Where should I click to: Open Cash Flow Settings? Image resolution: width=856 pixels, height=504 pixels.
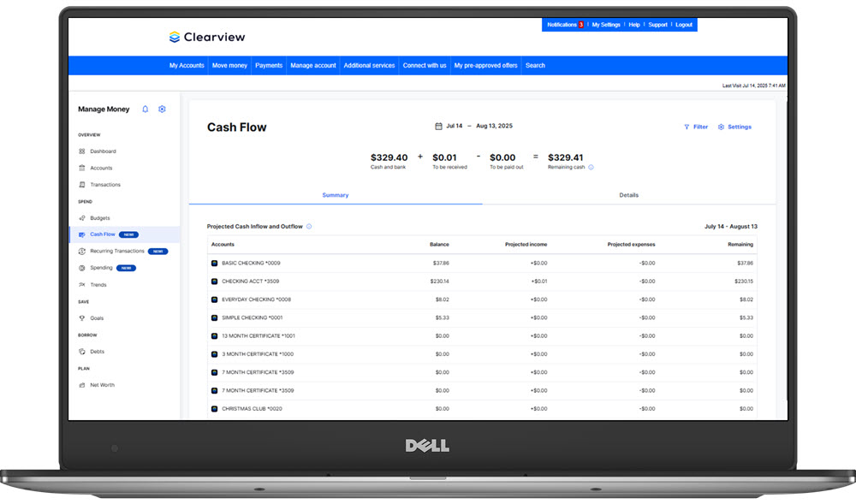coord(734,127)
